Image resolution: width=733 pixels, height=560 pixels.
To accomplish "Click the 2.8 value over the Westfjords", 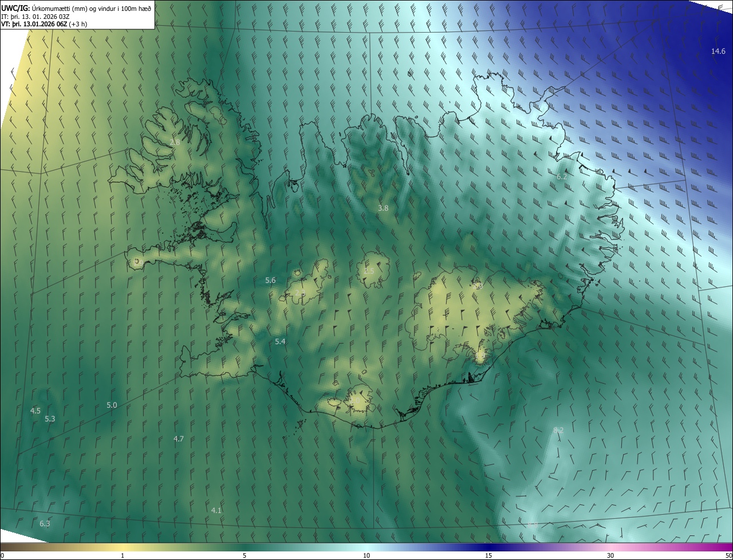I will click(175, 142).
